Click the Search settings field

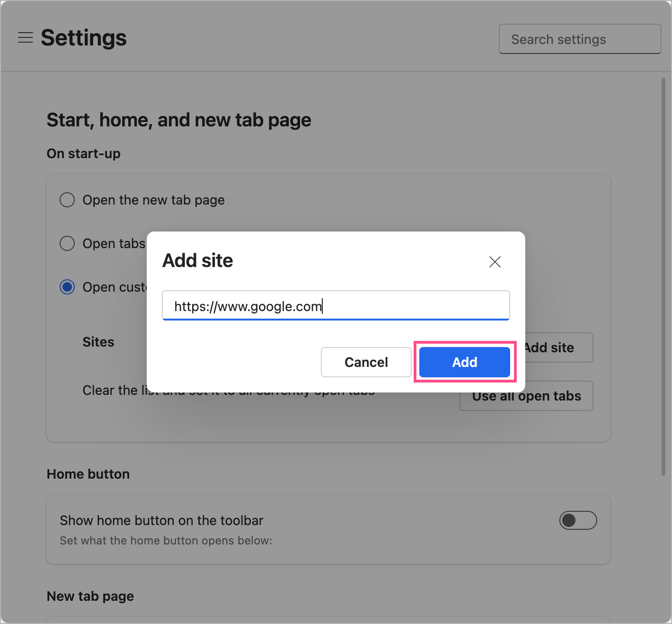[580, 39]
